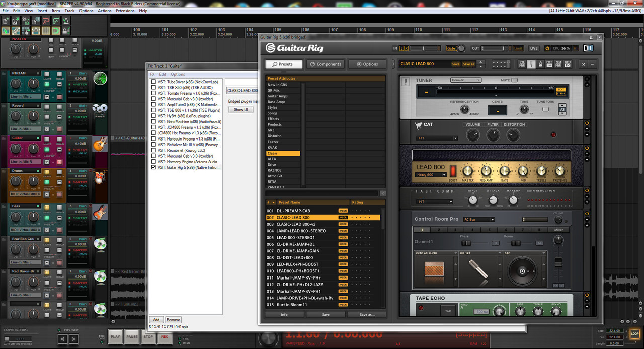Click the red bass guitar icon on Bass track

[100, 212]
